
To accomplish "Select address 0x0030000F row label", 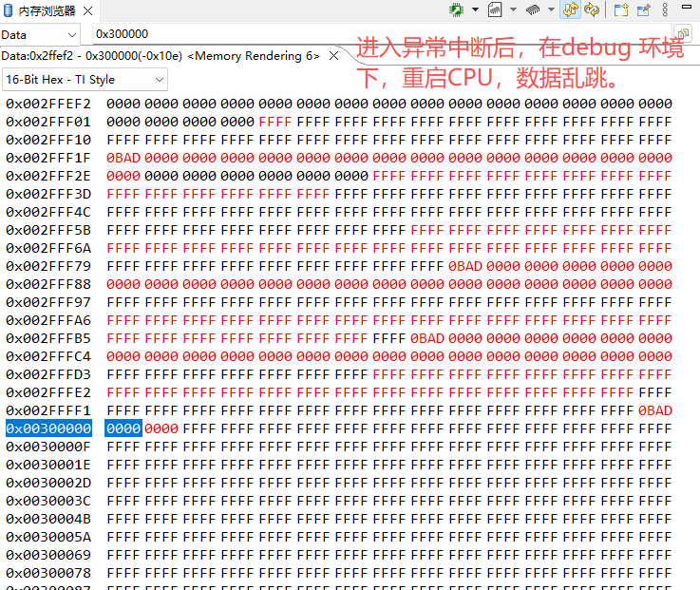I will (x=48, y=447).
